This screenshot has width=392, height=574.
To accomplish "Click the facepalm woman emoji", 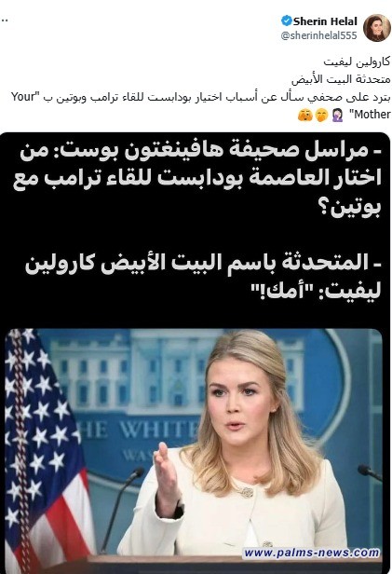I will [x=337, y=116].
